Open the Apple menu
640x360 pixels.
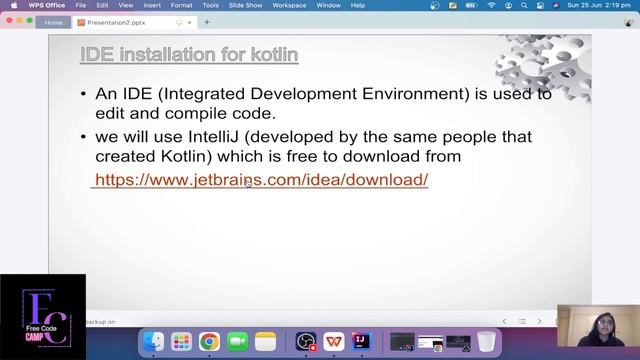(x=14, y=5)
